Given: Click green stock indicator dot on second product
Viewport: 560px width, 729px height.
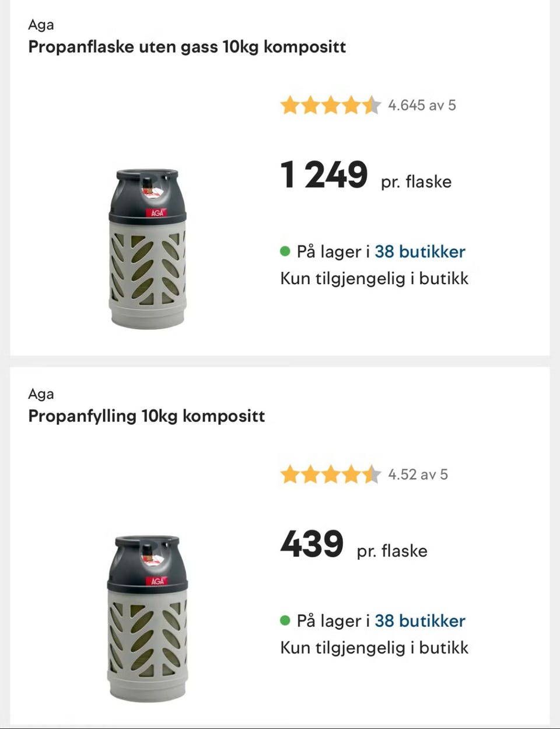Looking at the screenshot, I should tap(285, 620).
